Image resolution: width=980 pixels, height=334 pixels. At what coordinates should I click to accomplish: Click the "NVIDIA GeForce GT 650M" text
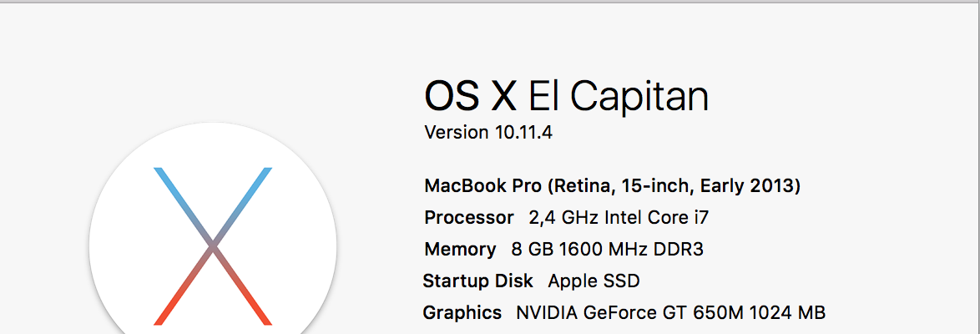(628, 312)
